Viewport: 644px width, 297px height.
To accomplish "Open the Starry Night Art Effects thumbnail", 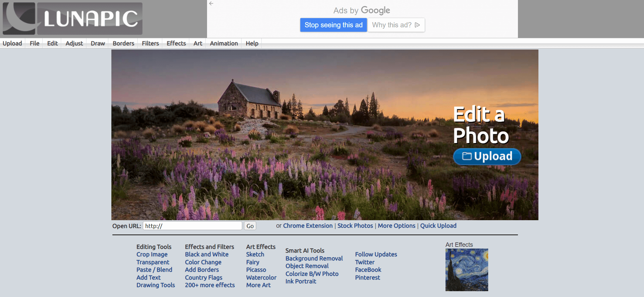I will pyautogui.click(x=467, y=270).
